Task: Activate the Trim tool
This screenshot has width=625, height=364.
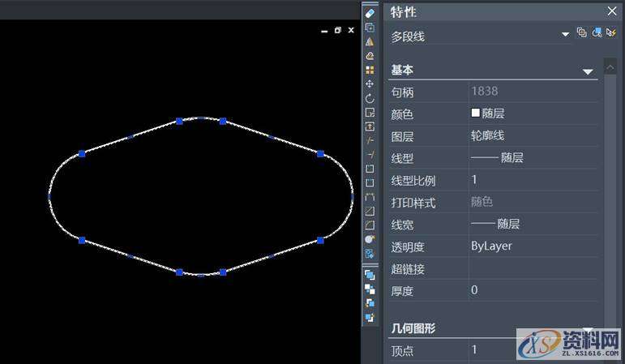Action: [370, 140]
